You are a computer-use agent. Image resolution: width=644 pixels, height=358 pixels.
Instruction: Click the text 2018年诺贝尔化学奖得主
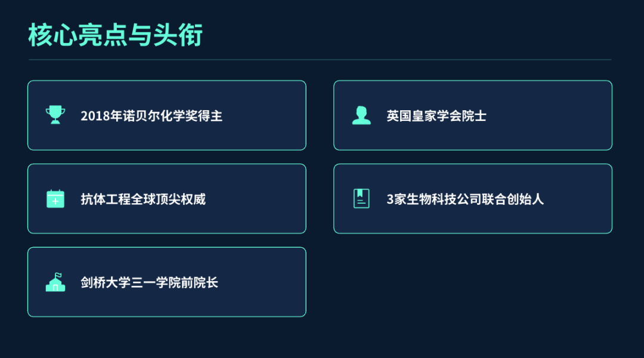click(151, 116)
